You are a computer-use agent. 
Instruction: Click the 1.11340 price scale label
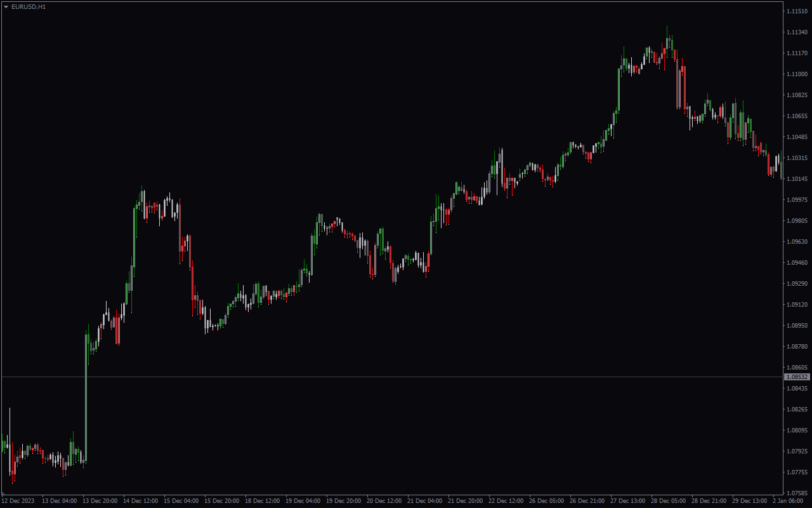click(x=797, y=32)
